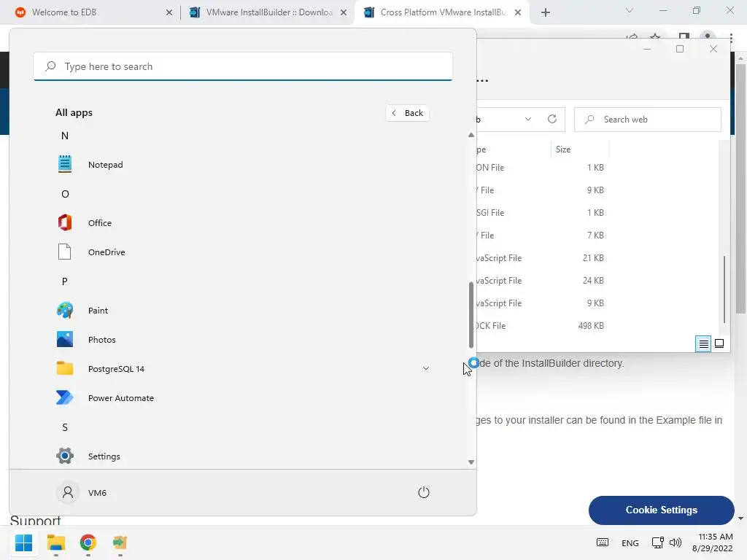
Task: Click the Cookie Settings button
Action: coord(661,510)
